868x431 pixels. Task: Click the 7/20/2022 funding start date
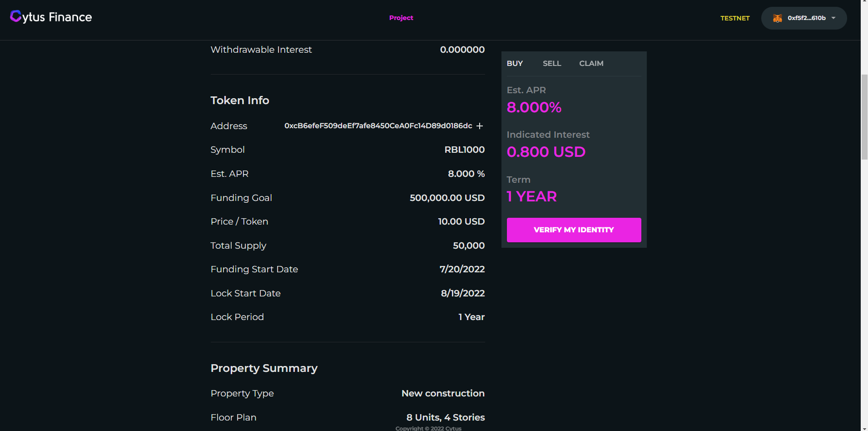pyautogui.click(x=462, y=269)
